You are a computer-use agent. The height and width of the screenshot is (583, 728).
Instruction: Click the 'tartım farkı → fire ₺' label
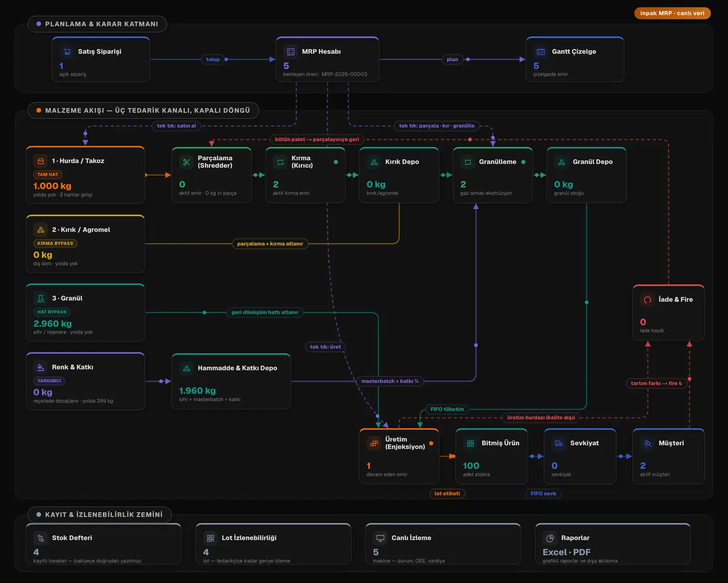coord(657,384)
